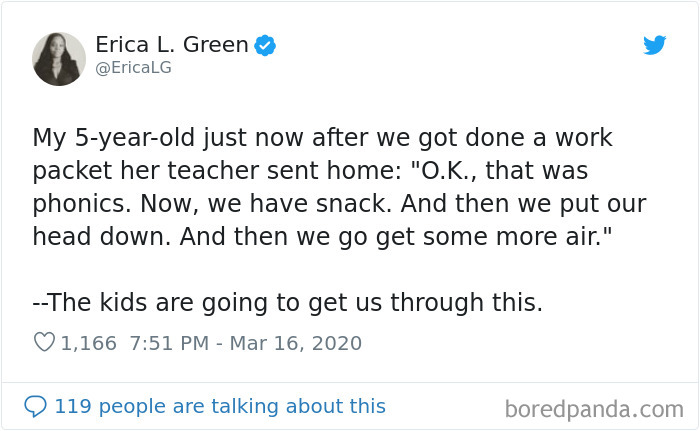Screen dimensions: 700x431
Task: Click the boredpanda.com watermark
Action: (x=594, y=408)
